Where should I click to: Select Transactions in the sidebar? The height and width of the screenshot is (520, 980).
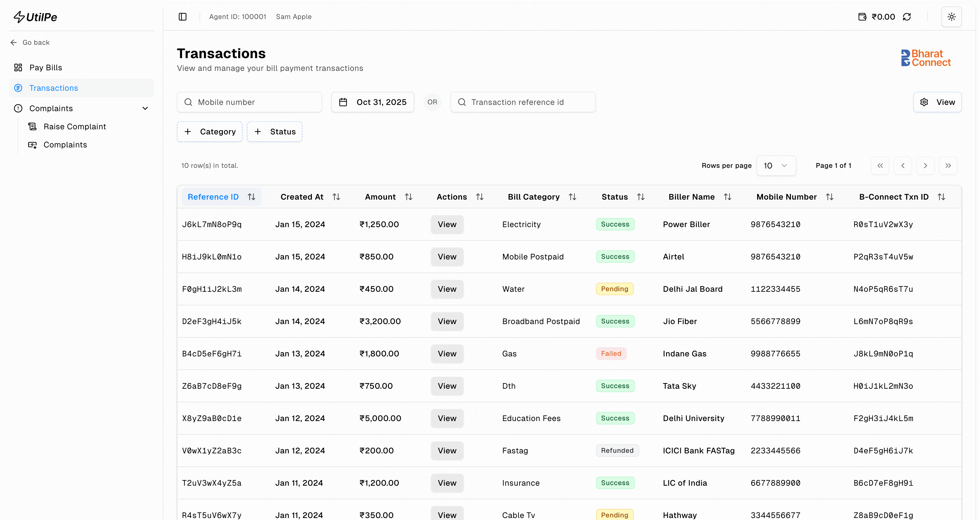[53, 88]
